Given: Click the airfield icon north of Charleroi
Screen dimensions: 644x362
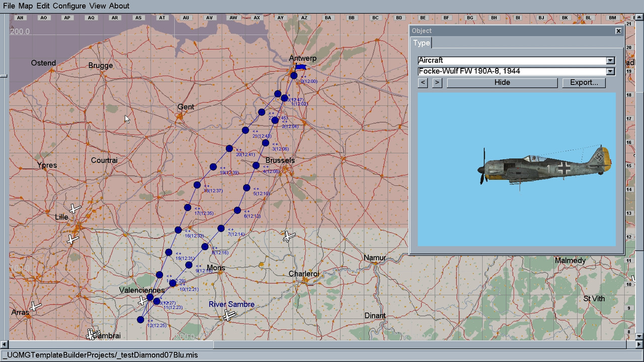Looking at the screenshot, I should point(289,236).
